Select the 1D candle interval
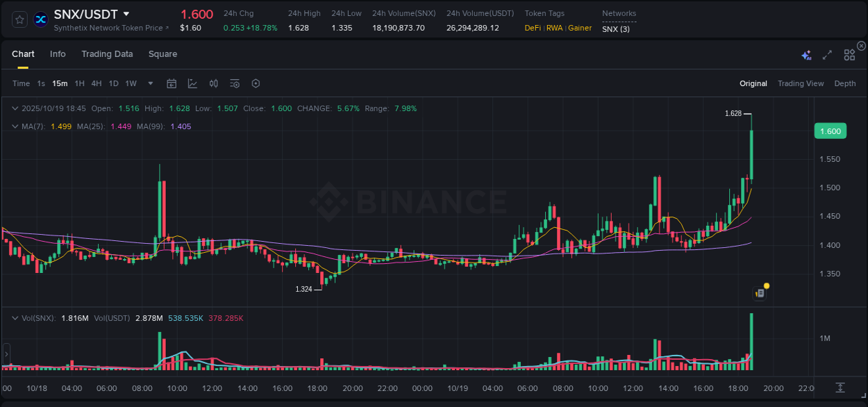 point(113,83)
